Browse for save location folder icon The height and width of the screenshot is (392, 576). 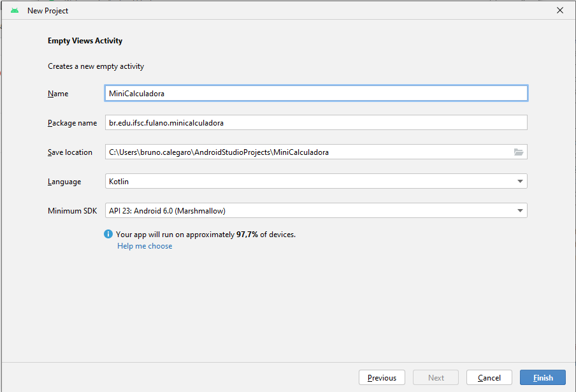[519, 152]
